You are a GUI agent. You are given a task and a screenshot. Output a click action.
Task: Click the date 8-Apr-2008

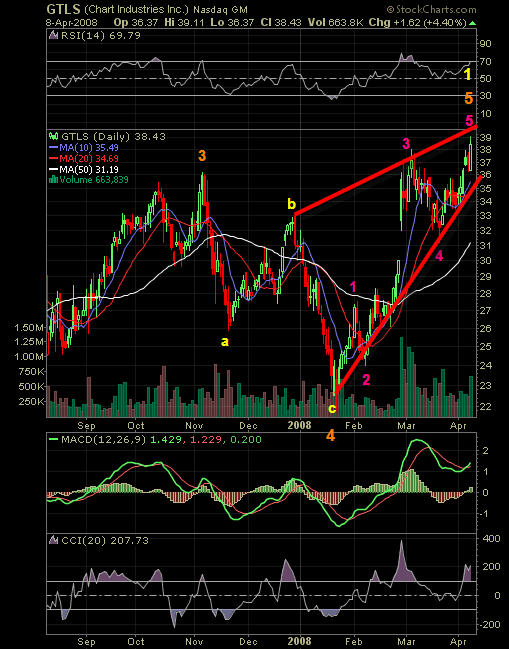pyautogui.click(x=72, y=23)
